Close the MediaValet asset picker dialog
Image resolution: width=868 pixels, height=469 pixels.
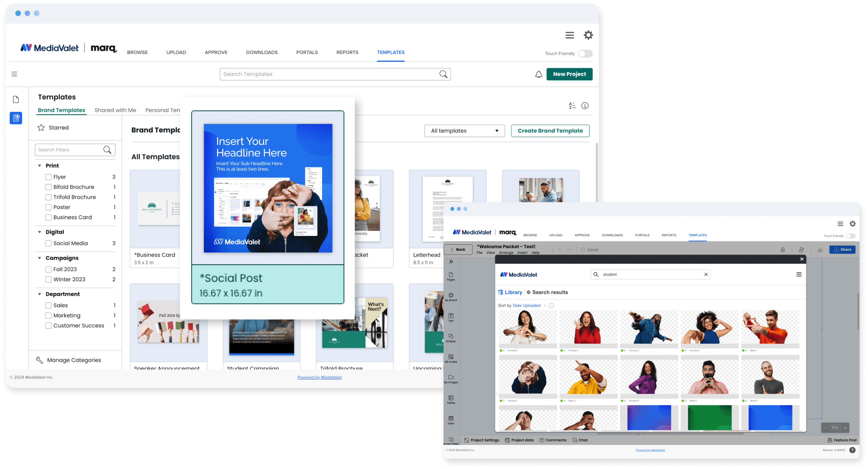tap(802, 259)
